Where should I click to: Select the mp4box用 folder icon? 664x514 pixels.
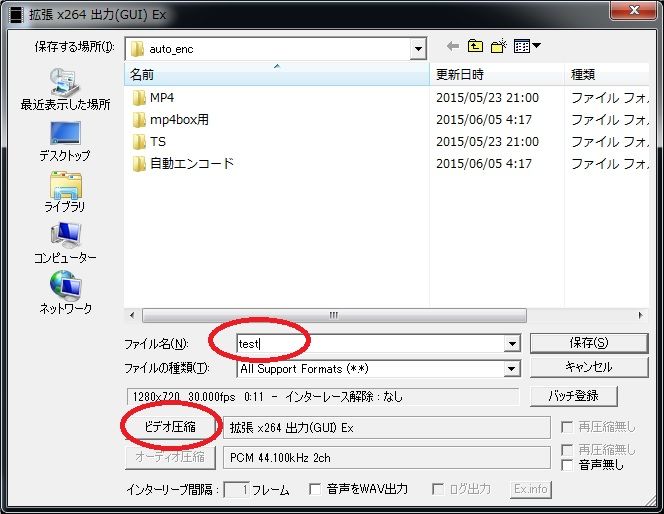(138, 120)
